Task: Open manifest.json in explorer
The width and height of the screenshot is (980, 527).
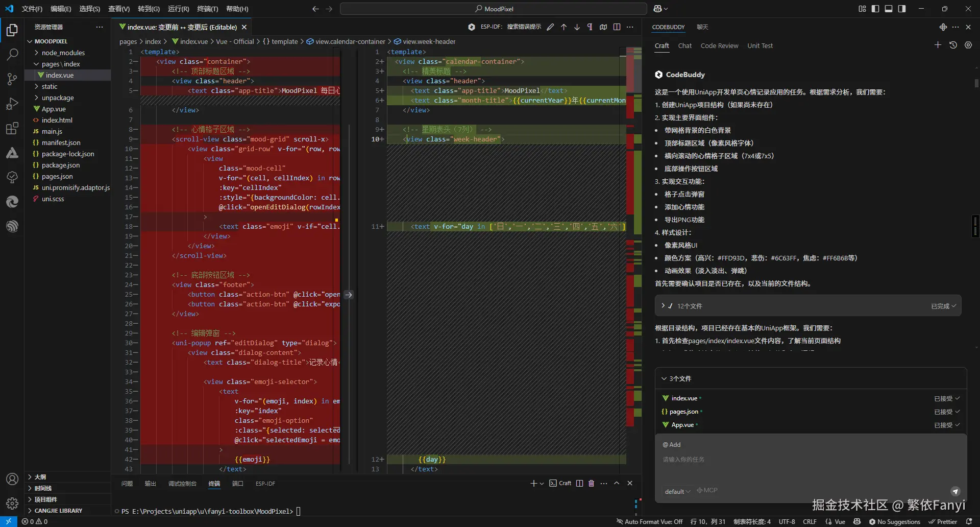Action: point(61,142)
